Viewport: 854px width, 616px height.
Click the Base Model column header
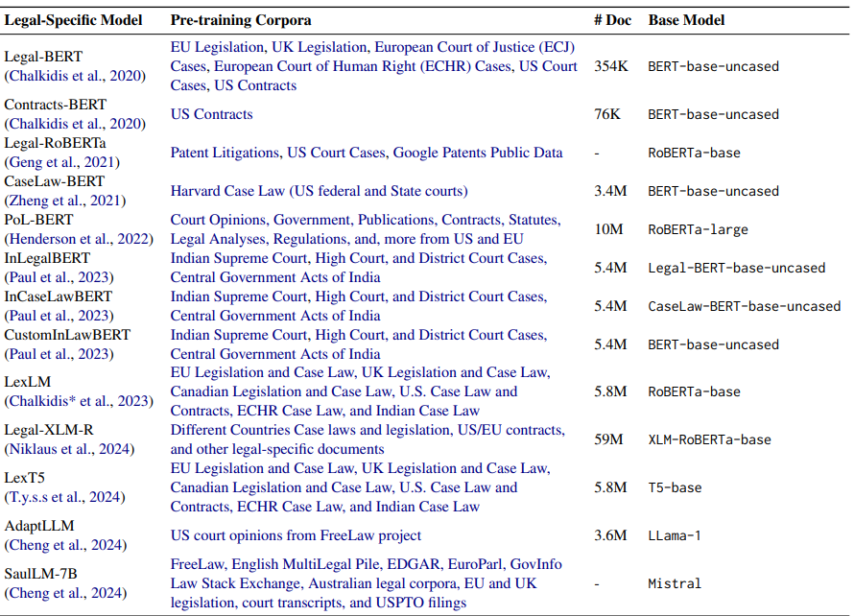point(686,20)
